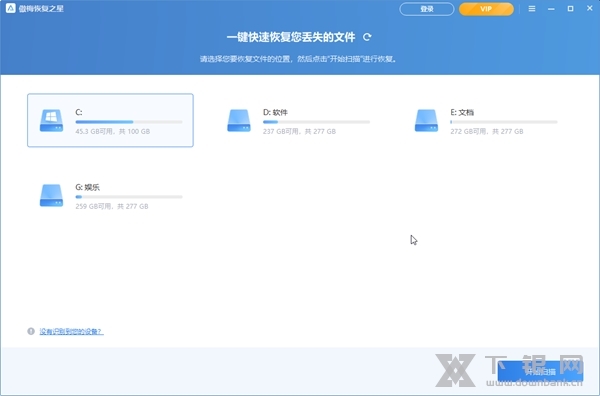
Task: Click the D: 软件 usage bar
Action: tap(316, 122)
